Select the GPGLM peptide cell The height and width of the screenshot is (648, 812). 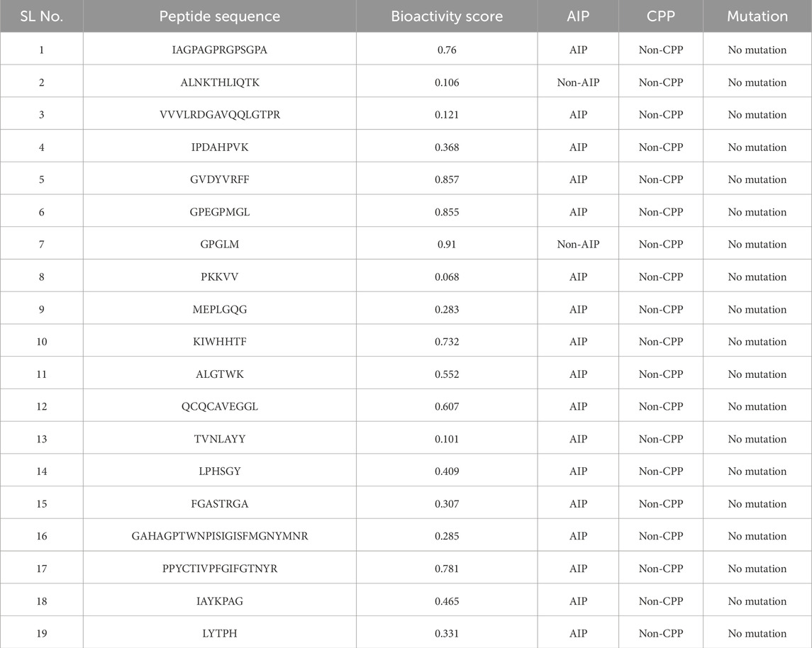coord(220,245)
